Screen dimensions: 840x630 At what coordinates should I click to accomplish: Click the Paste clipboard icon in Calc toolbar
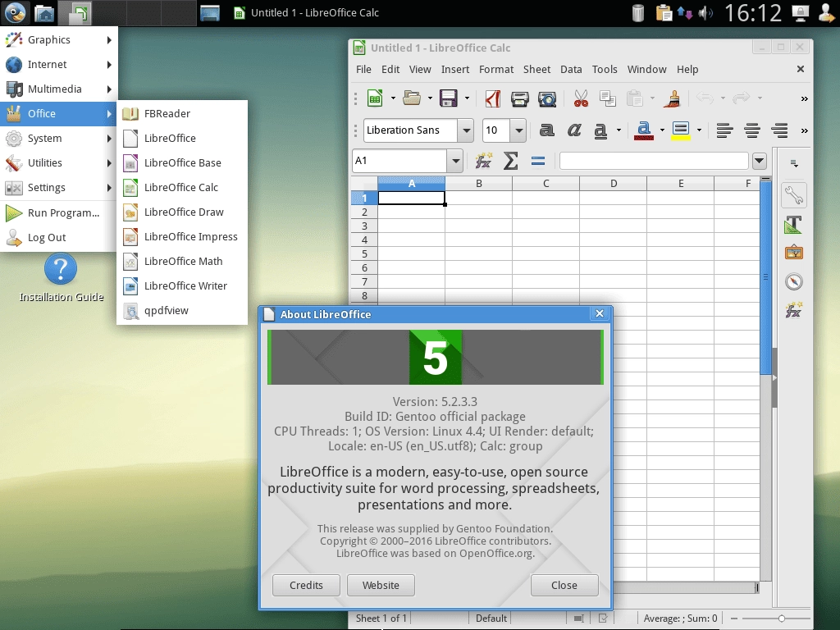tap(634, 98)
